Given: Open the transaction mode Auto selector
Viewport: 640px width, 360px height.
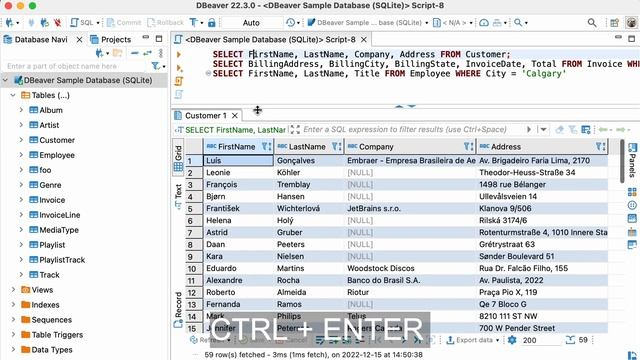Looking at the screenshot, I should click(251, 23).
